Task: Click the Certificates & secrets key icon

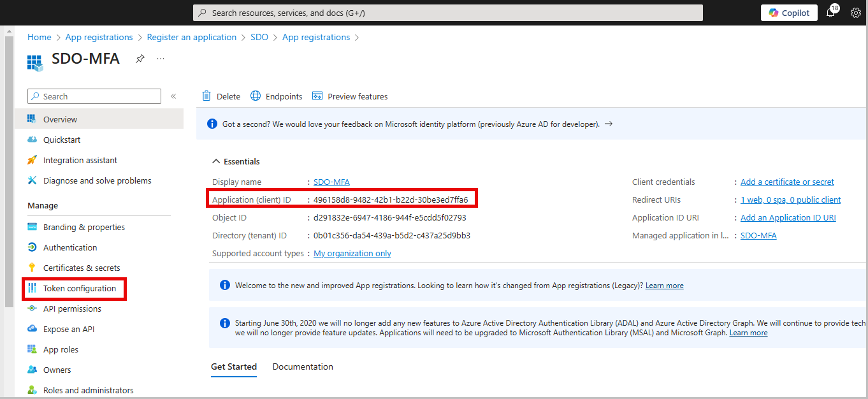Action: (32, 268)
